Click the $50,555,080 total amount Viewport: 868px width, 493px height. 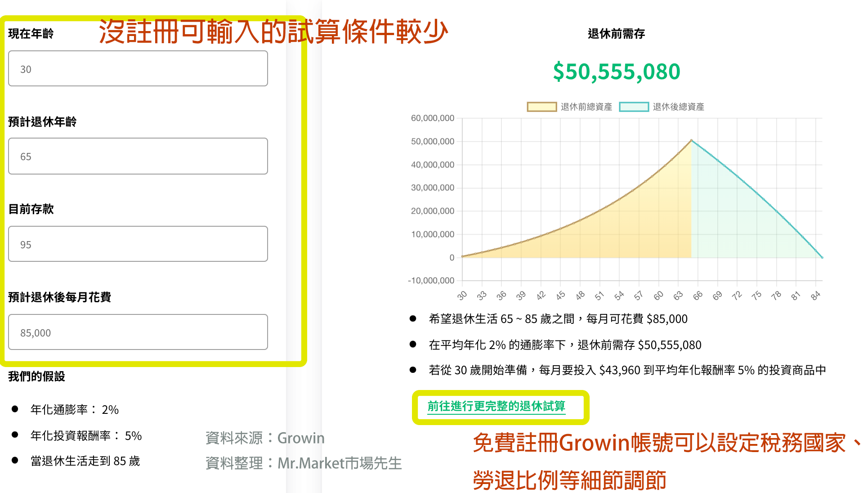tap(617, 72)
